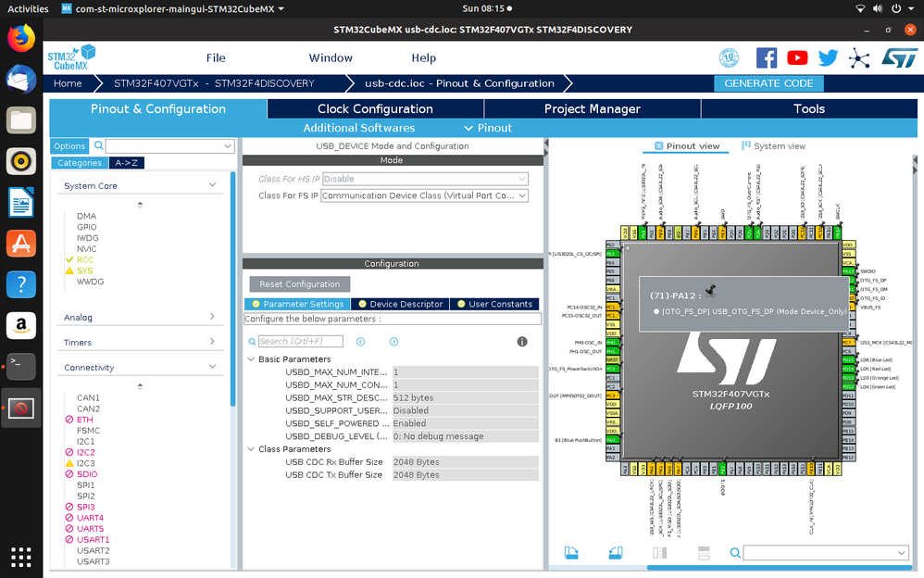
Task: Collapse the Basic Parameters group
Action: 251,359
